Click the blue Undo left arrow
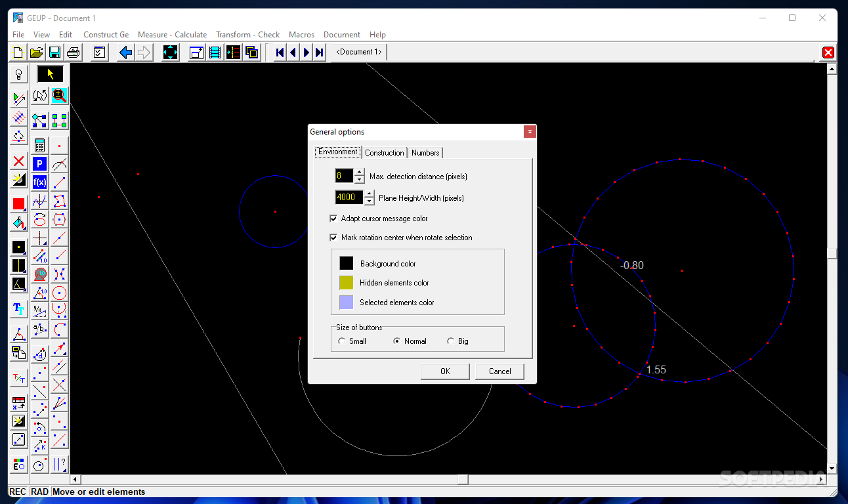848x504 pixels. point(126,52)
